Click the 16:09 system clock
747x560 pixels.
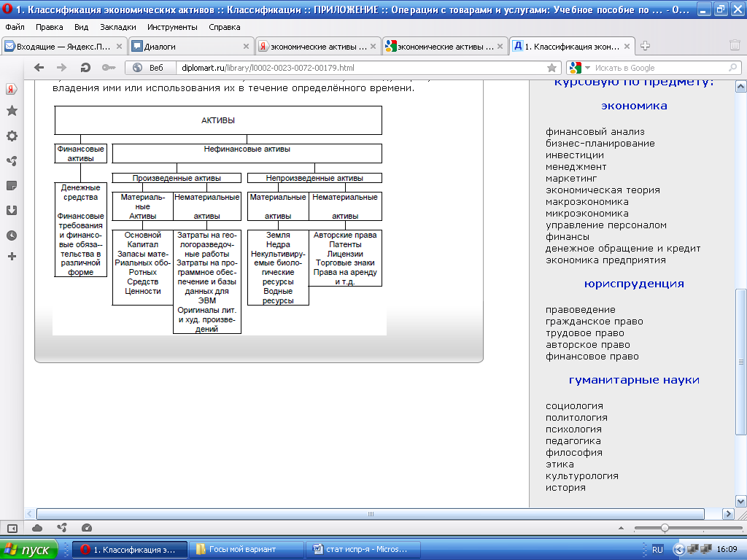727,550
